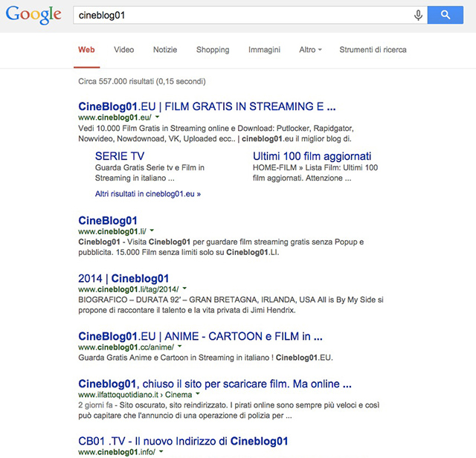This screenshot has width=476, height=458.
Task: Open Ultimi 100 film aggiornati sitelink
Action: [312, 156]
